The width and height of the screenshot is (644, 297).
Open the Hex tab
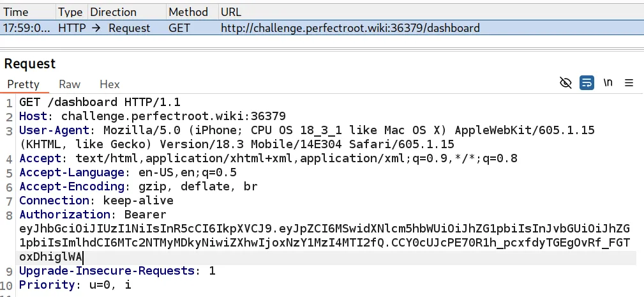(x=110, y=84)
